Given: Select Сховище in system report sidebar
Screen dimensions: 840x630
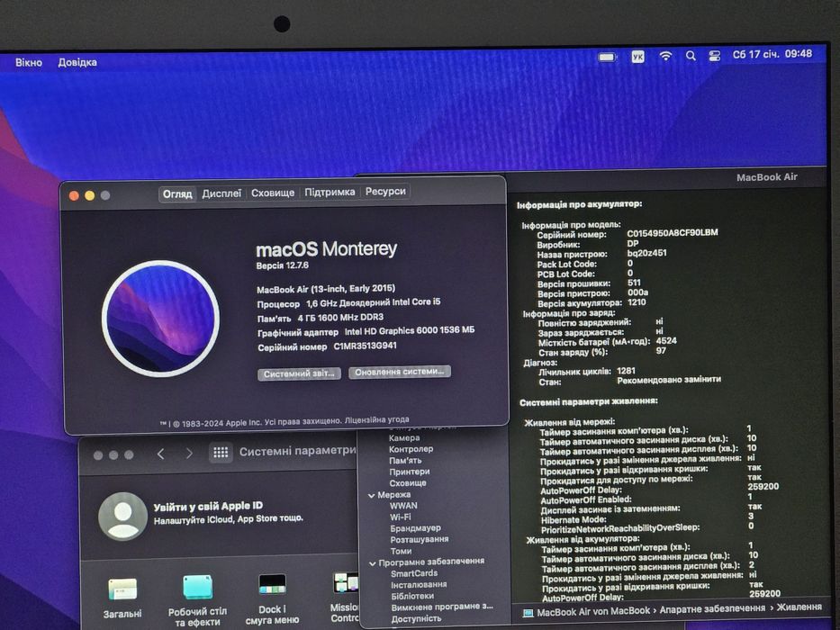Looking at the screenshot, I should (x=408, y=483).
